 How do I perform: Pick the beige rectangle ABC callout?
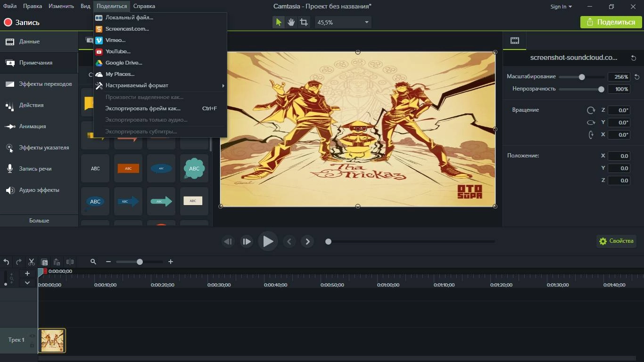pyautogui.click(x=194, y=201)
